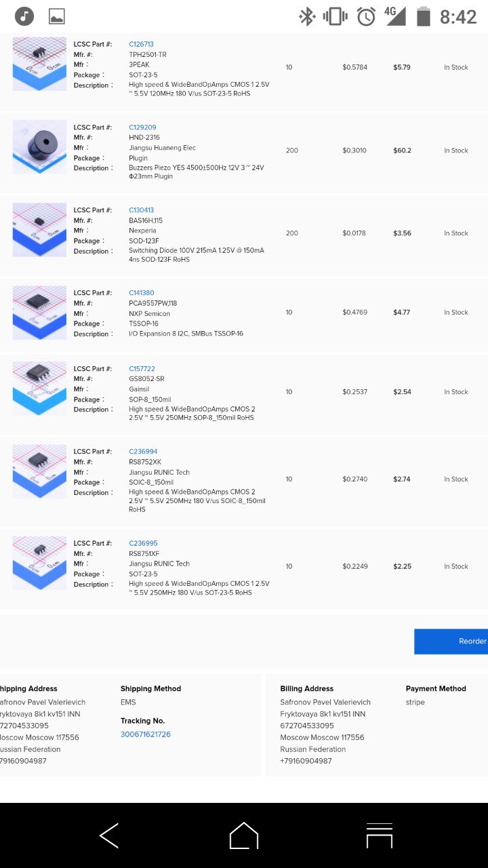The height and width of the screenshot is (868, 488).
Task: Click the Reorder button
Action: [x=451, y=642]
